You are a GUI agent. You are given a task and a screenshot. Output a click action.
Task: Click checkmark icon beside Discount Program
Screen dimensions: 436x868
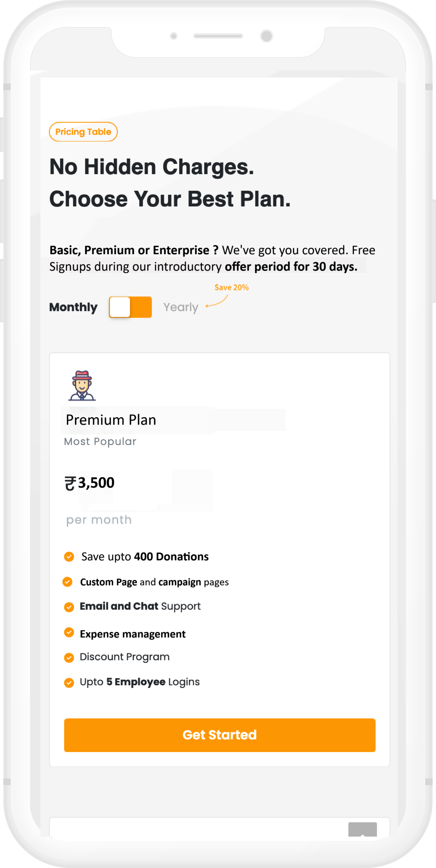point(69,658)
